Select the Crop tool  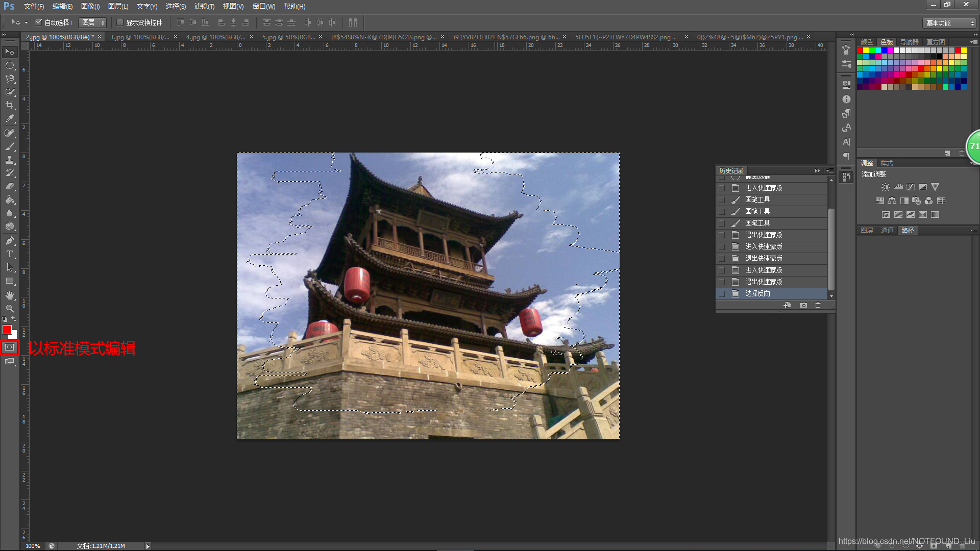[x=10, y=105]
